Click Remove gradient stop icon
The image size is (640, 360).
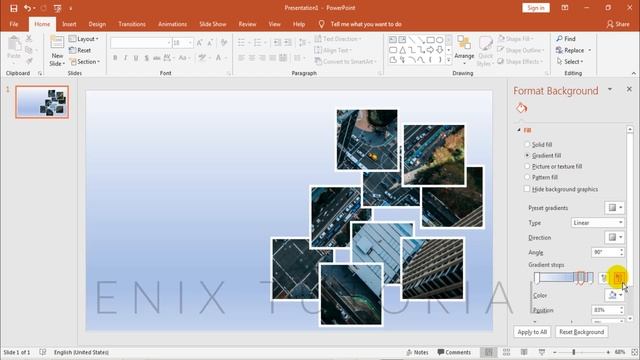[x=618, y=278]
